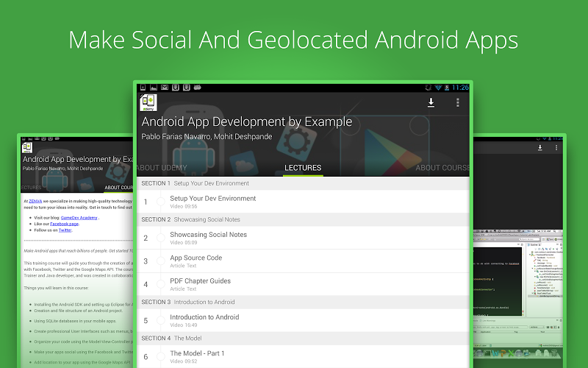
Task: Toggle completion circle for The Model - Part 1
Action: (160, 356)
